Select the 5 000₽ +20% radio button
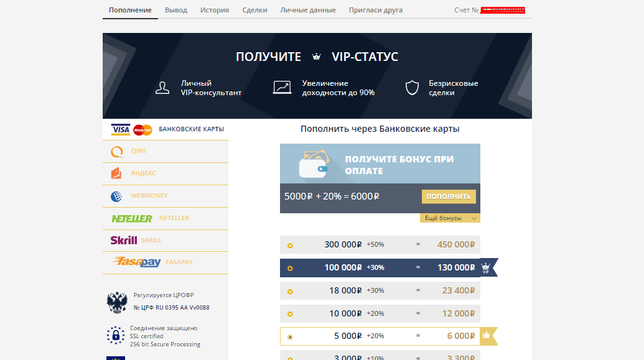Viewport: 644px width, 360px height. pos(290,337)
